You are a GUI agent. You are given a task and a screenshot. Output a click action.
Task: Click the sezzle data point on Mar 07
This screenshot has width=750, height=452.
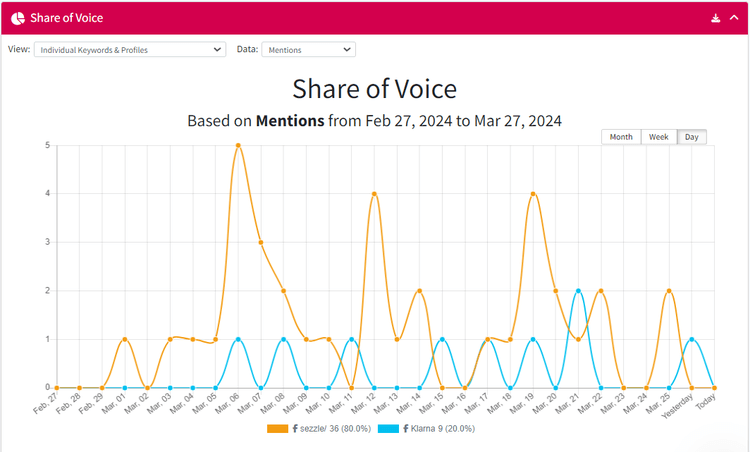(x=261, y=243)
